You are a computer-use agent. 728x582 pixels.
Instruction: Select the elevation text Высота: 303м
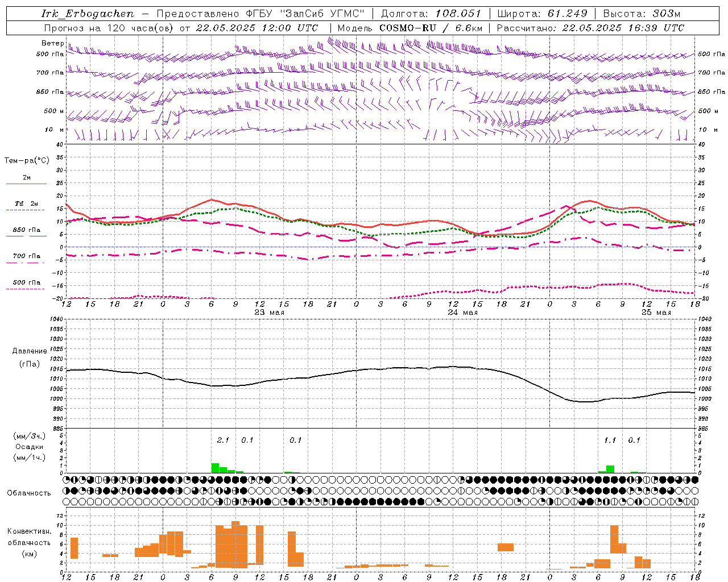[642, 14]
